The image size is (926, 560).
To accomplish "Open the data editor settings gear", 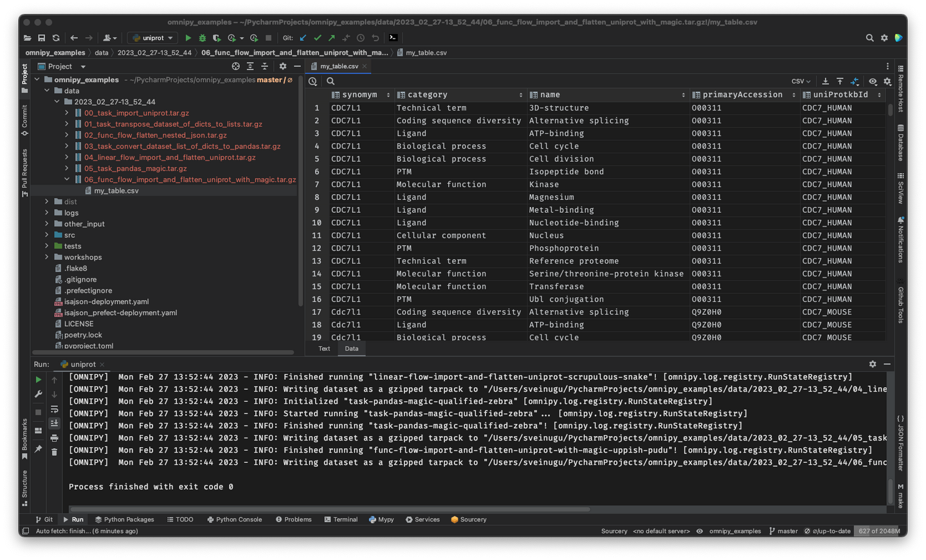I will pos(887,82).
